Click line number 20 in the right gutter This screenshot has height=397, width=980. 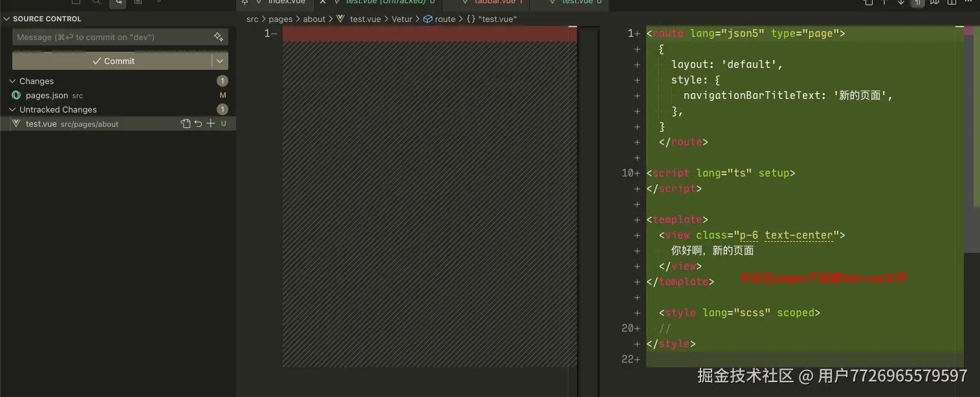[x=627, y=328]
